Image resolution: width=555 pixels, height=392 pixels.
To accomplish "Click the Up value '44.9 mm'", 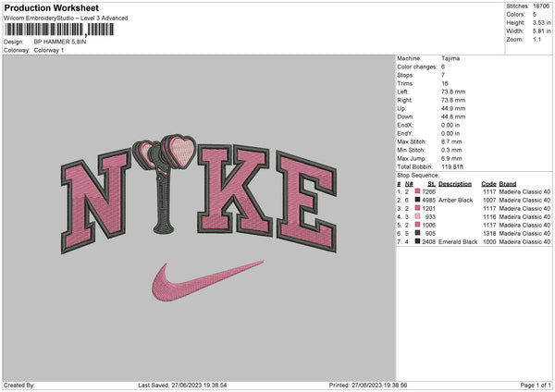I will pyautogui.click(x=453, y=108).
